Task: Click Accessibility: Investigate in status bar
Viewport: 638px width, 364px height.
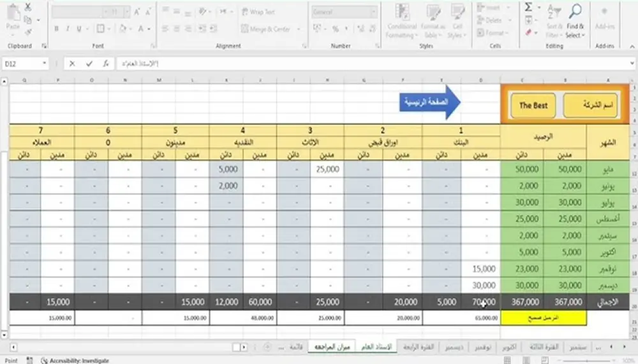Action: 75,360
